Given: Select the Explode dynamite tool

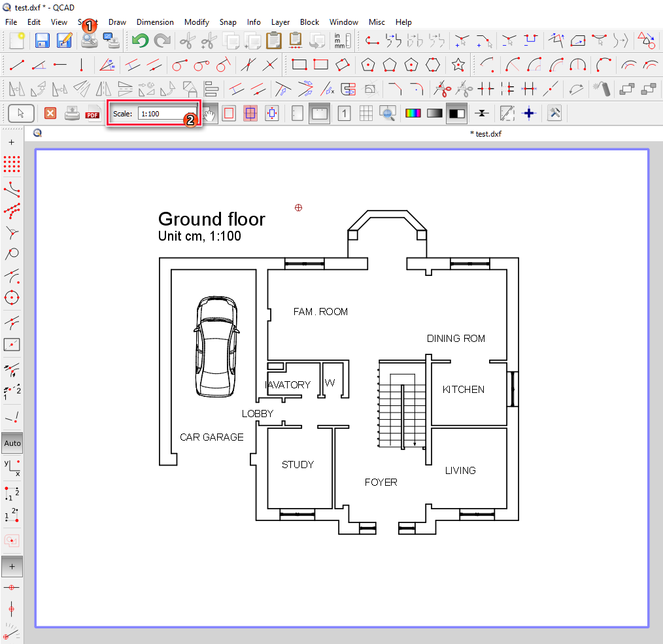Looking at the screenshot, I should (602, 89).
